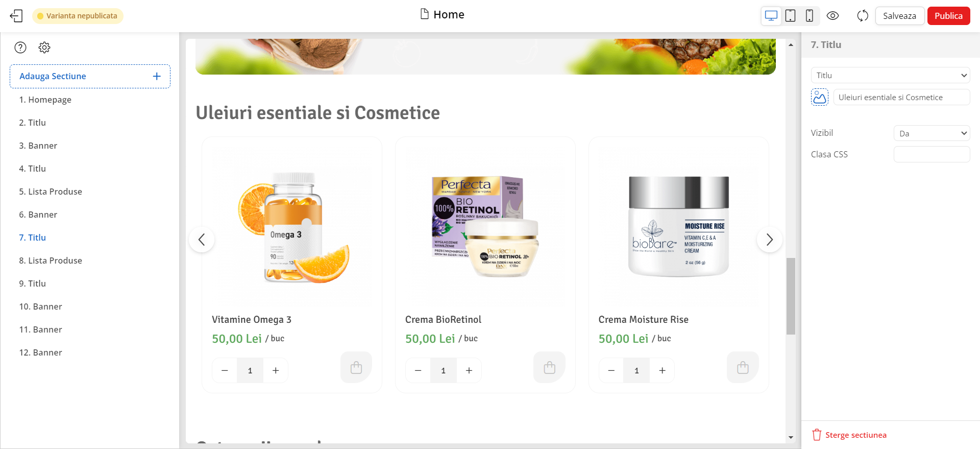This screenshot has height=449, width=980.
Task: Click the Publica button
Action: point(948,16)
